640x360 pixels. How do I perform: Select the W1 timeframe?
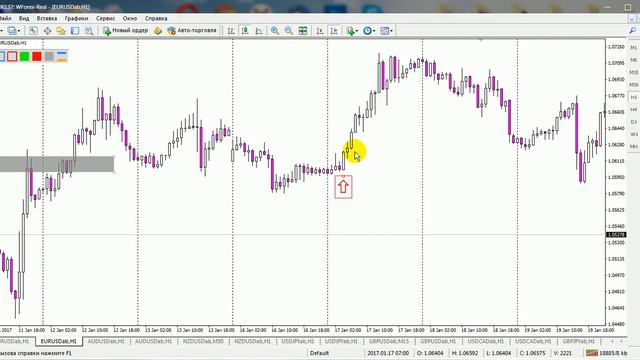point(633,134)
